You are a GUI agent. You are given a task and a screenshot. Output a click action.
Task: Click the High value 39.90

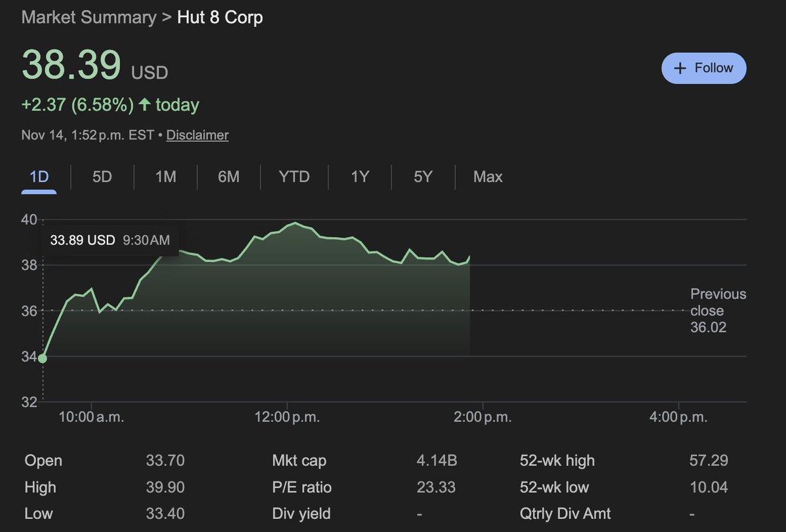(x=165, y=487)
